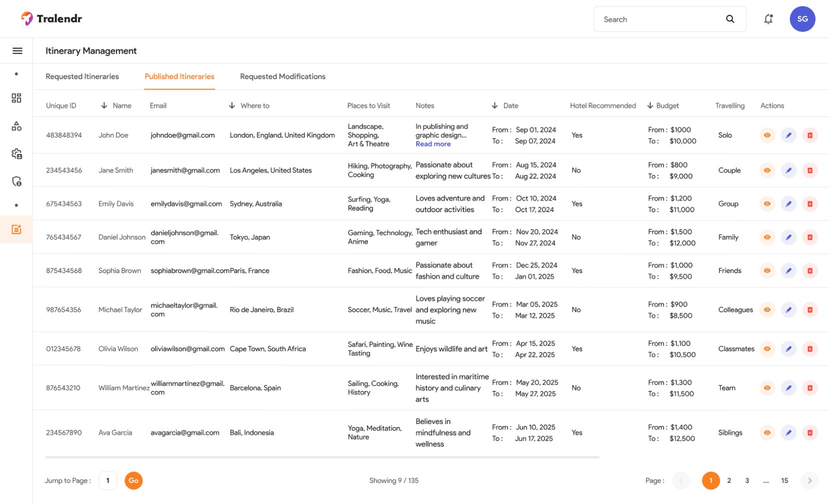Delete Jane Smith's itinerary
Viewport: 829px width, 504px height.
(810, 170)
